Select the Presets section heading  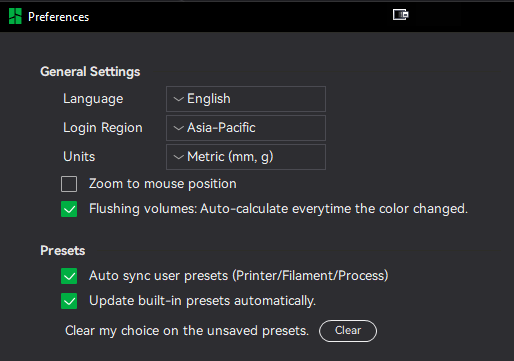point(63,251)
